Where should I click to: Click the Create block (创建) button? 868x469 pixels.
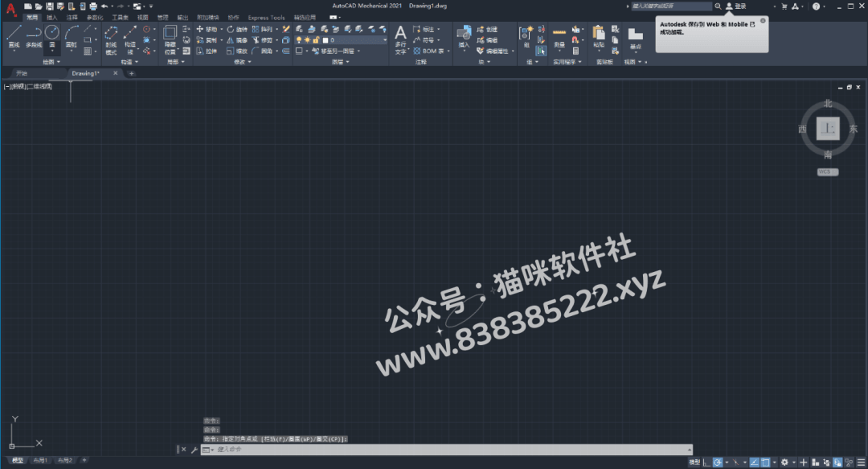[487, 29]
